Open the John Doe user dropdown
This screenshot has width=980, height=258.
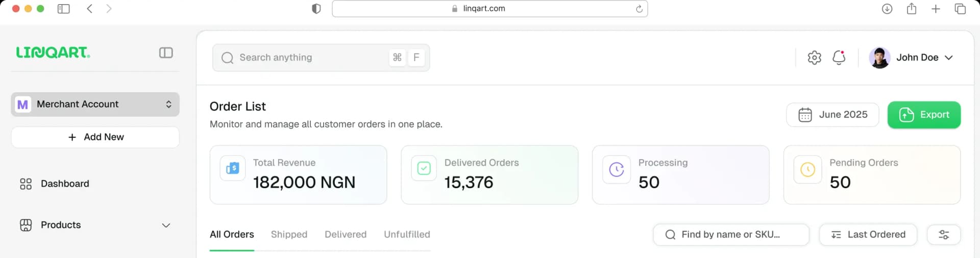[948, 58]
